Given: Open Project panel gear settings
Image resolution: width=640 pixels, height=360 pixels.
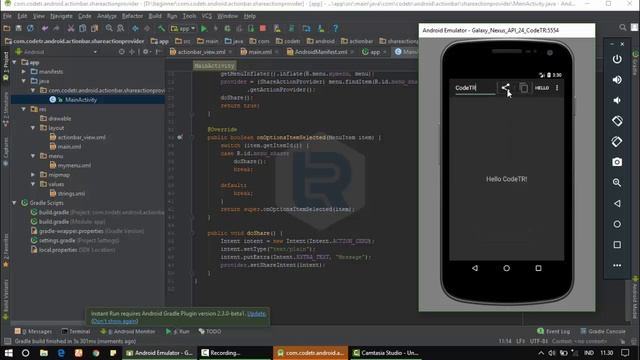Looking at the screenshot, I should [x=145, y=52].
